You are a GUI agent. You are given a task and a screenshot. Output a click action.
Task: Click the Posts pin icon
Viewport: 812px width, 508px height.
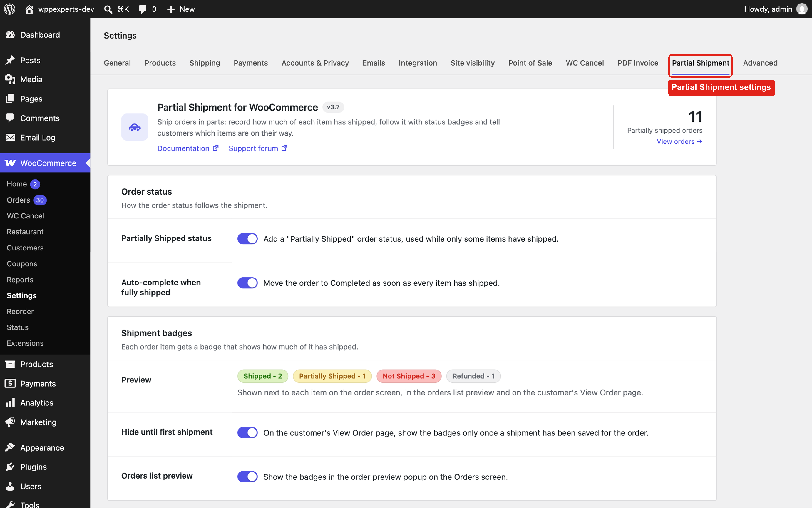click(x=10, y=60)
